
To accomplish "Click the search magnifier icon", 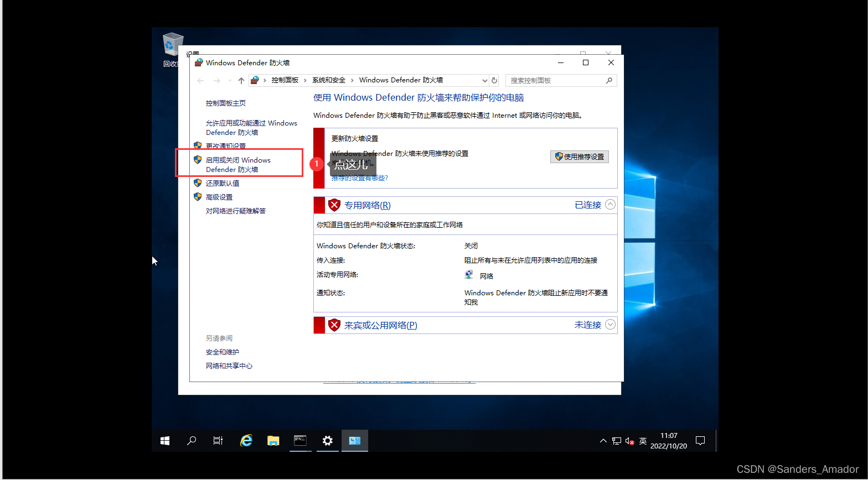I will pos(609,80).
